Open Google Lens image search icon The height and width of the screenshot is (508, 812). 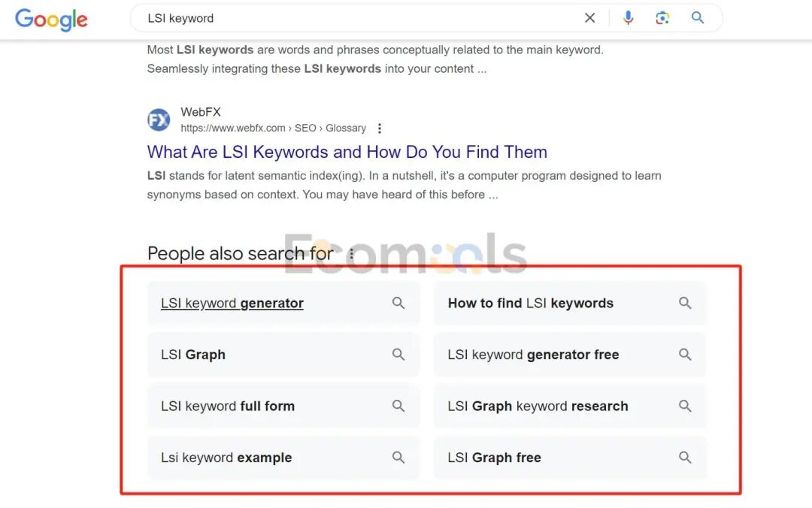coord(662,18)
